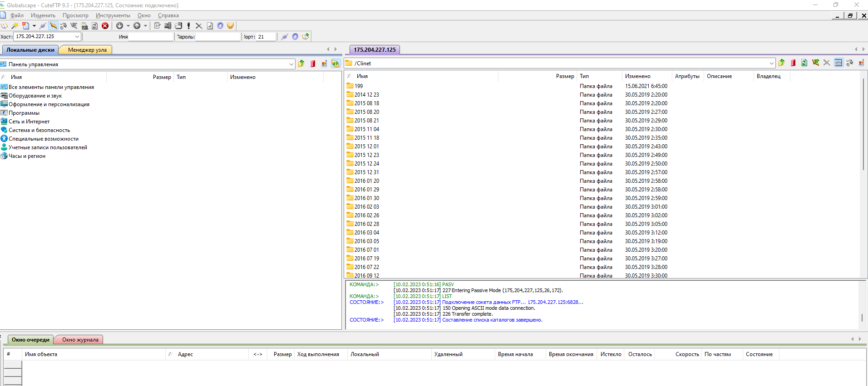The image size is (868, 386).
Task: Refresh the remote /Clinet folder listing
Action: pyautogui.click(x=804, y=63)
